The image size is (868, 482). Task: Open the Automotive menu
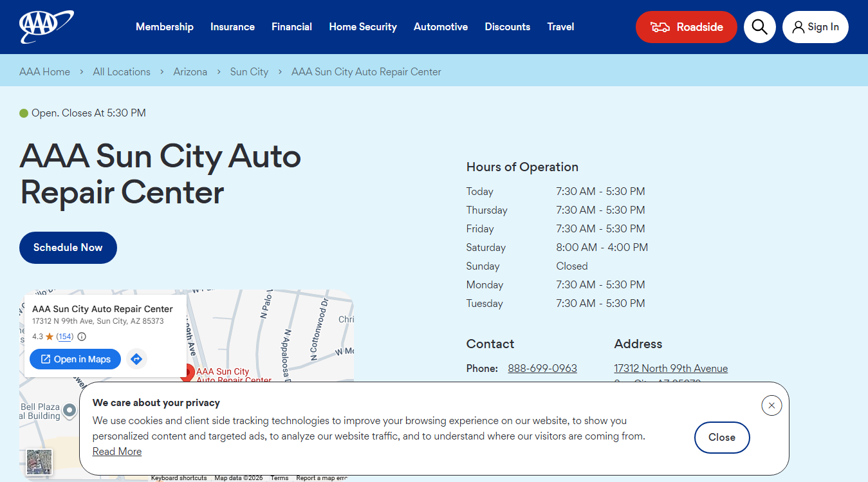(x=441, y=27)
